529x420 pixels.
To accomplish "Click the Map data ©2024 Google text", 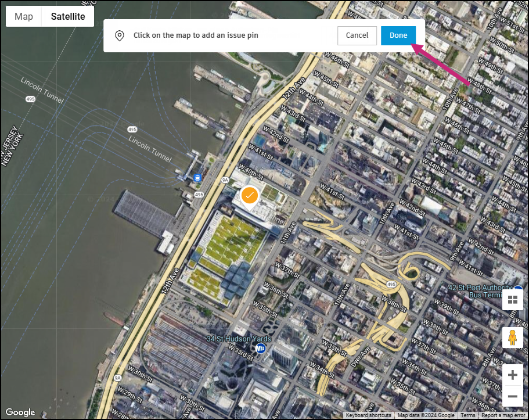I will click(426, 415).
